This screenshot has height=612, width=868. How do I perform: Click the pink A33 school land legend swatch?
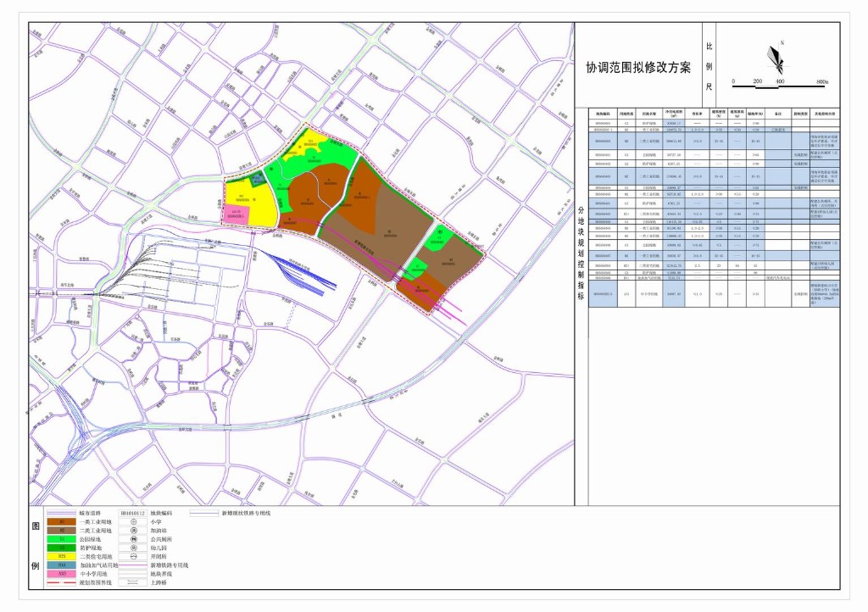click(61, 575)
